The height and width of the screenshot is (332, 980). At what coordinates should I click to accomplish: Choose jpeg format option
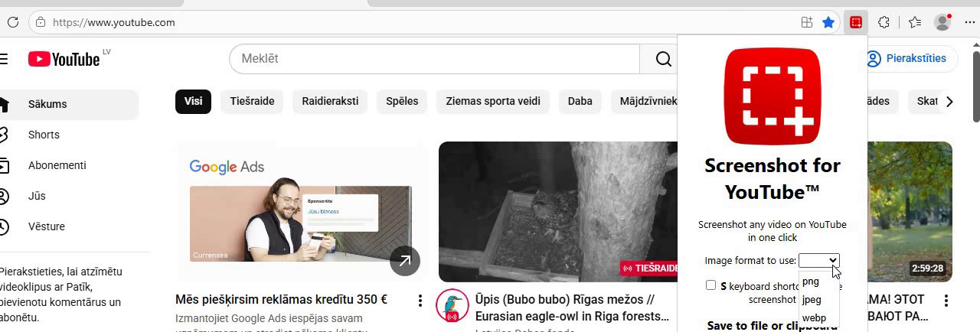click(x=818, y=300)
